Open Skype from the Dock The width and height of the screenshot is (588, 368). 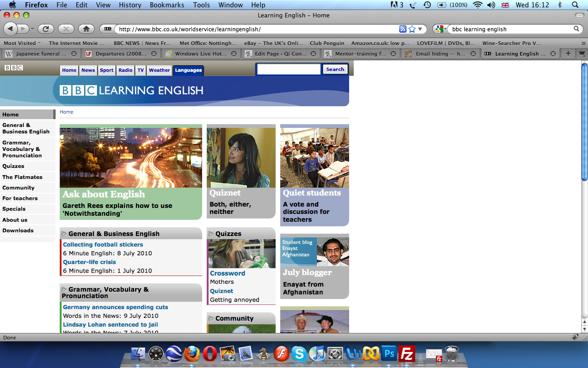click(x=300, y=353)
